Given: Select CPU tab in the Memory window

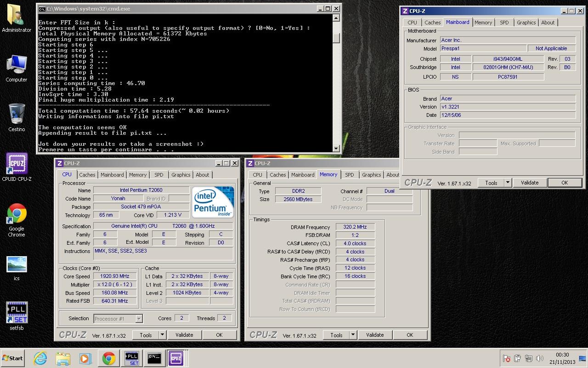Looking at the screenshot, I should [257, 175].
